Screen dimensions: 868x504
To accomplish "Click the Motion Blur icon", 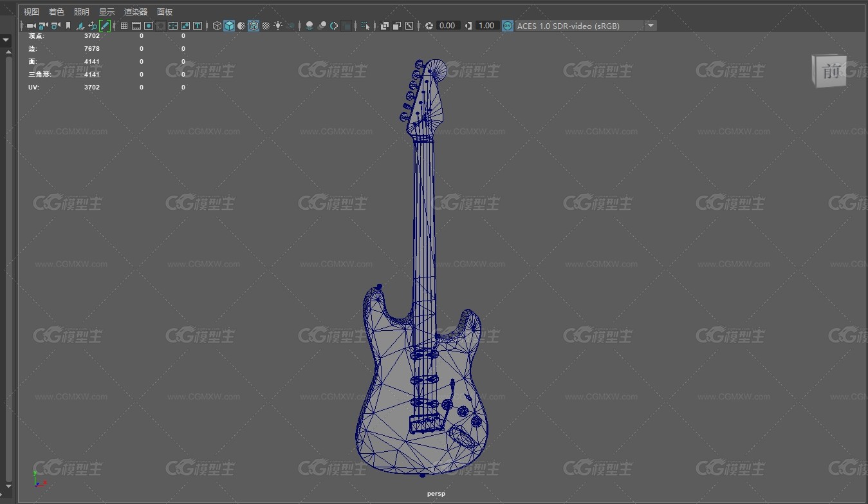I will coord(322,26).
